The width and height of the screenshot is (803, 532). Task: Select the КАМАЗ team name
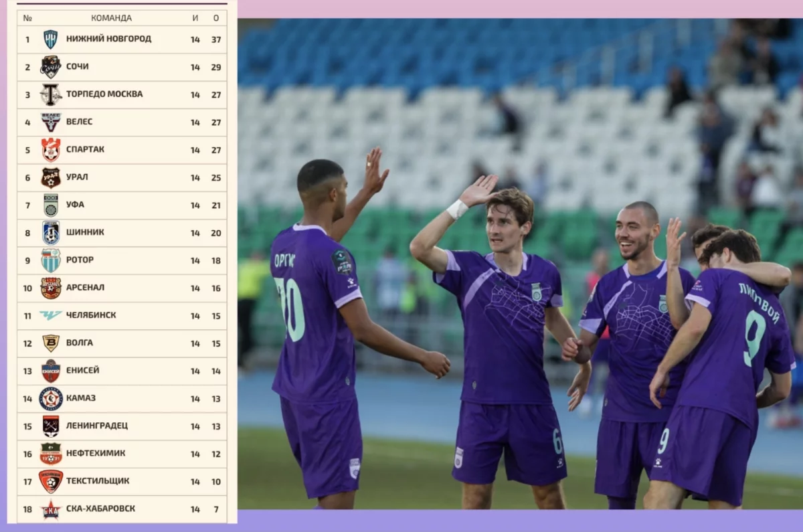click(x=80, y=397)
